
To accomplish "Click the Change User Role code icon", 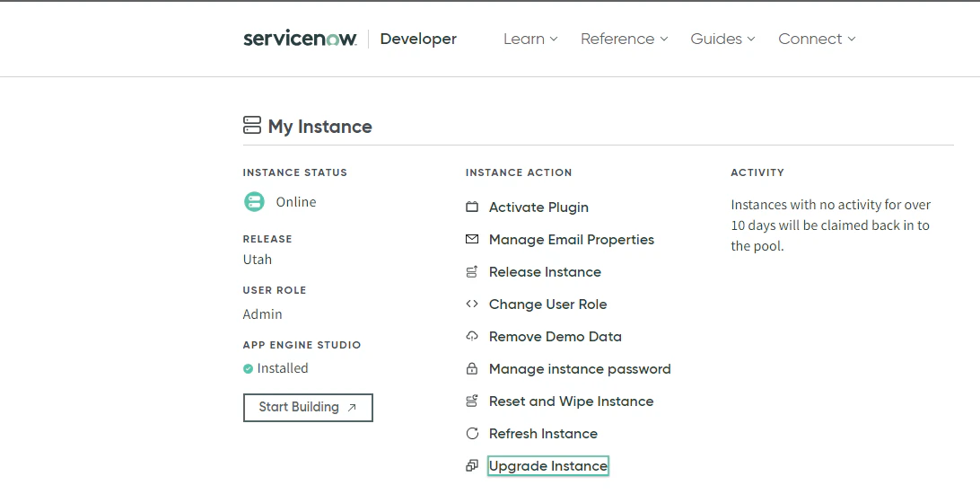I will tap(472, 304).
